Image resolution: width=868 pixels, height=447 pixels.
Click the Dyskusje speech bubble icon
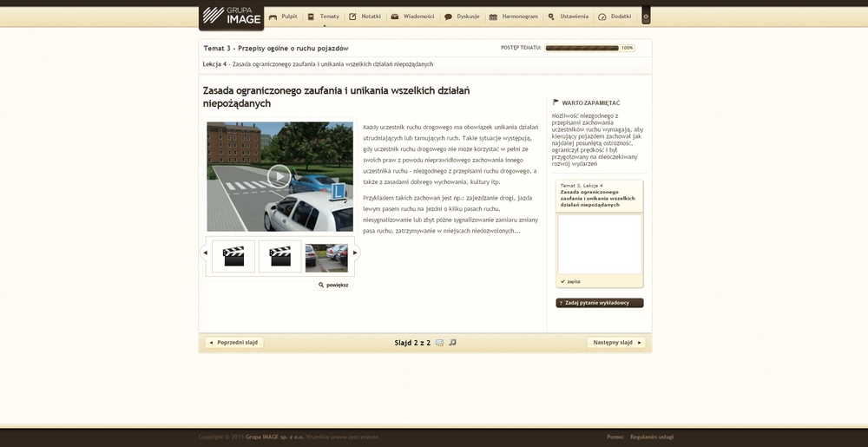pyautogui.click(x=449, y=17)
